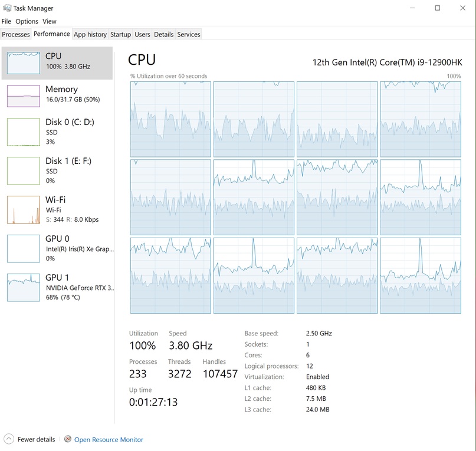Select Disk 1 (E: F:) in the sidebar
The image size is (476, 451).
[57, 171]
